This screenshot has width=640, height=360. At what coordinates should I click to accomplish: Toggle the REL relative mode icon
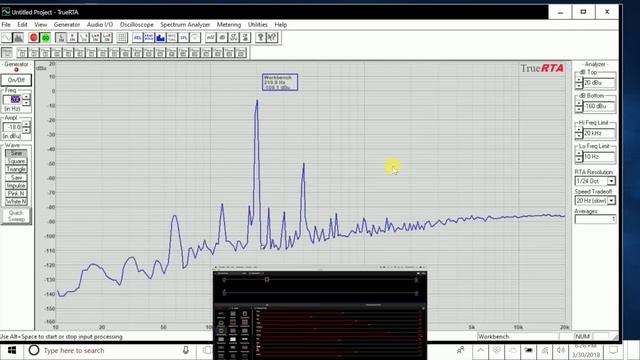coord(138,38)
